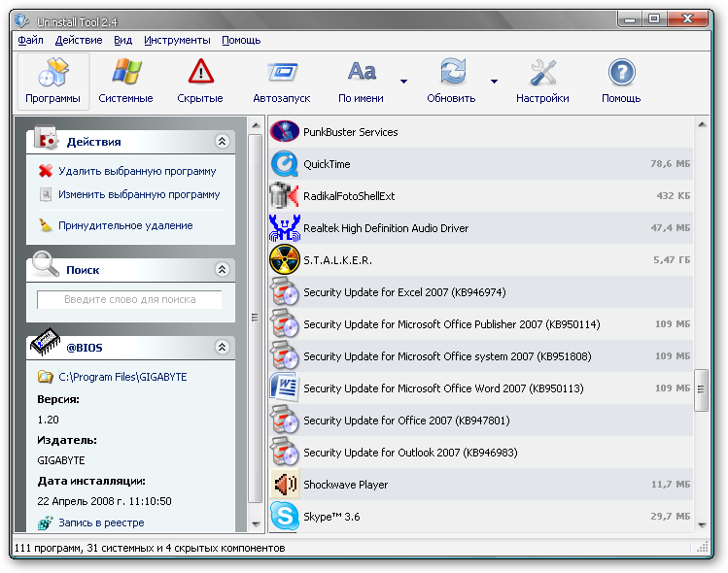Click Удалить выбранную программу link
The image size is (728, 573).
click(x=137, y=171)
